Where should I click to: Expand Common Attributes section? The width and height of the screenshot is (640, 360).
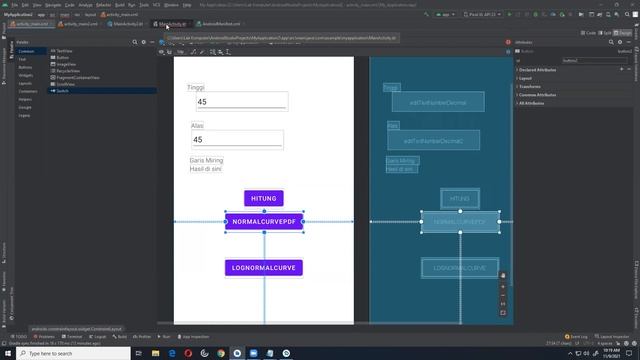[537, 95]
